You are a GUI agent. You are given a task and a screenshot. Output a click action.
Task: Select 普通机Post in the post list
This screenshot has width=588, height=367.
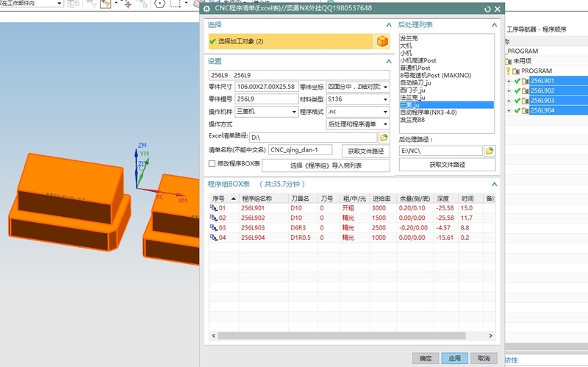[415, 68]
